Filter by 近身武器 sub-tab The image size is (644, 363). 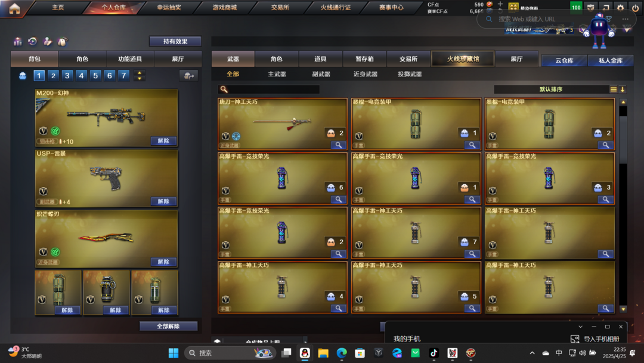click(x=365, y=74)
